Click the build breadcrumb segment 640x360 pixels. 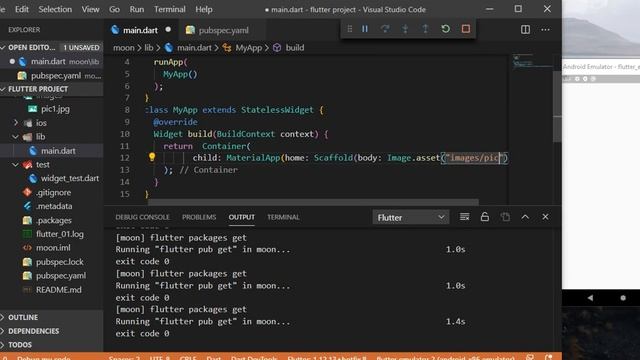click(x=295, y=48)
